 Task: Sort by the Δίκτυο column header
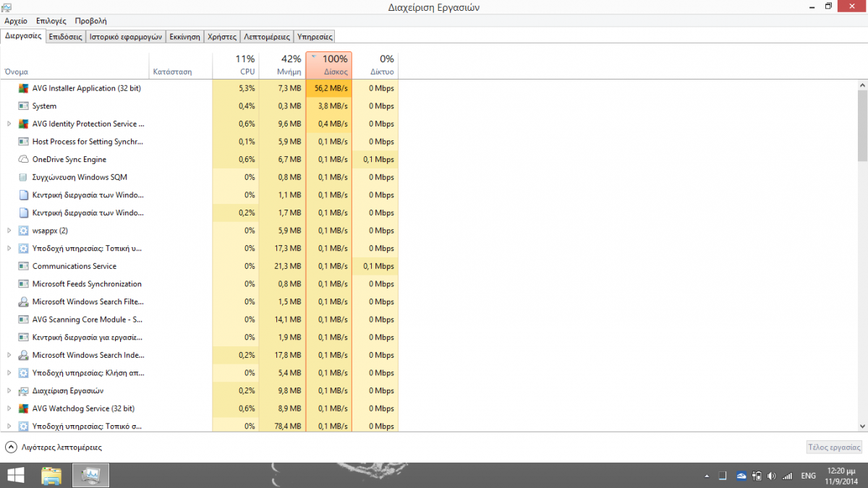click(375, 65)
